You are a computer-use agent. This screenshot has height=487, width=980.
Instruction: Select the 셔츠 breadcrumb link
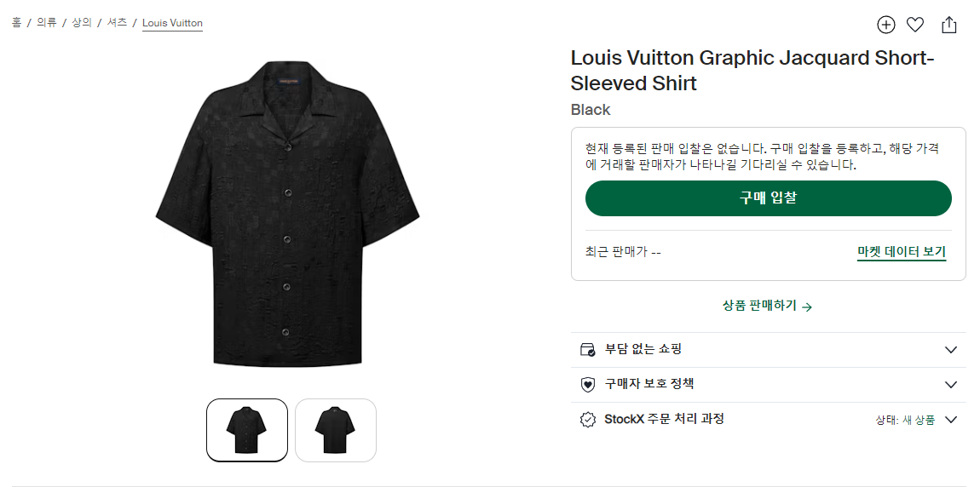117,23
